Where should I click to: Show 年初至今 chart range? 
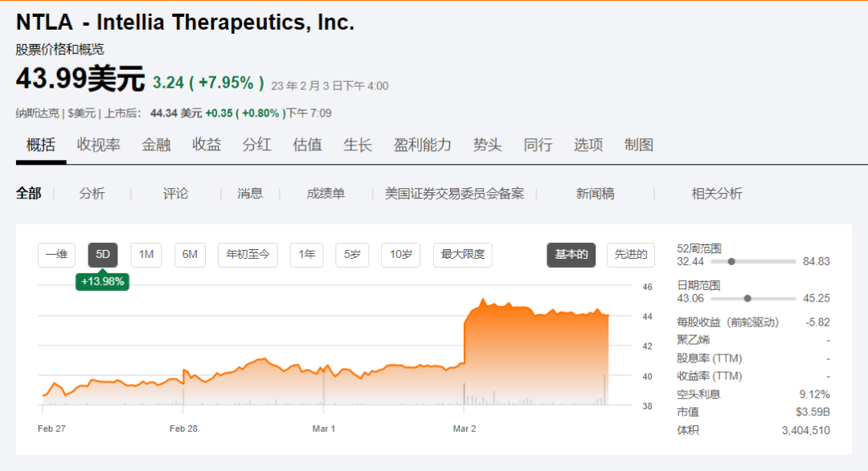(248, 255)
